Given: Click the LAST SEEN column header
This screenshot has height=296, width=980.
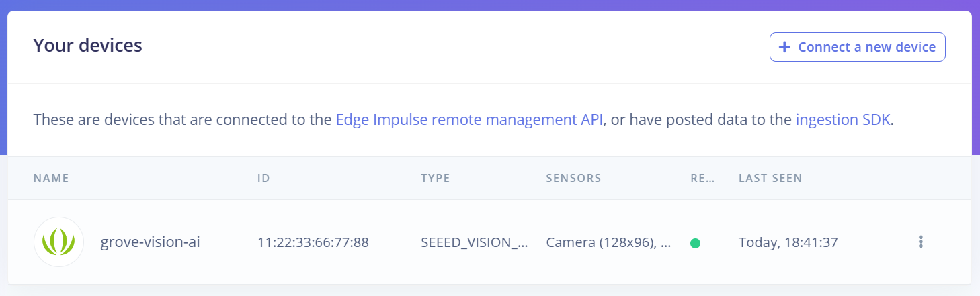Looking at the screenshot, I should 770,178.
